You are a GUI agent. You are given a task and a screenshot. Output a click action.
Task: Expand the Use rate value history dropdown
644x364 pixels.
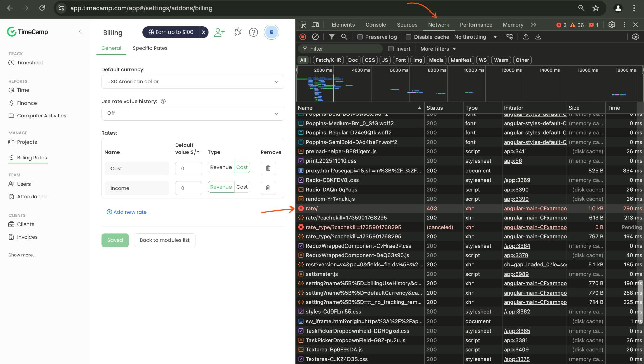tap(193, 113)
